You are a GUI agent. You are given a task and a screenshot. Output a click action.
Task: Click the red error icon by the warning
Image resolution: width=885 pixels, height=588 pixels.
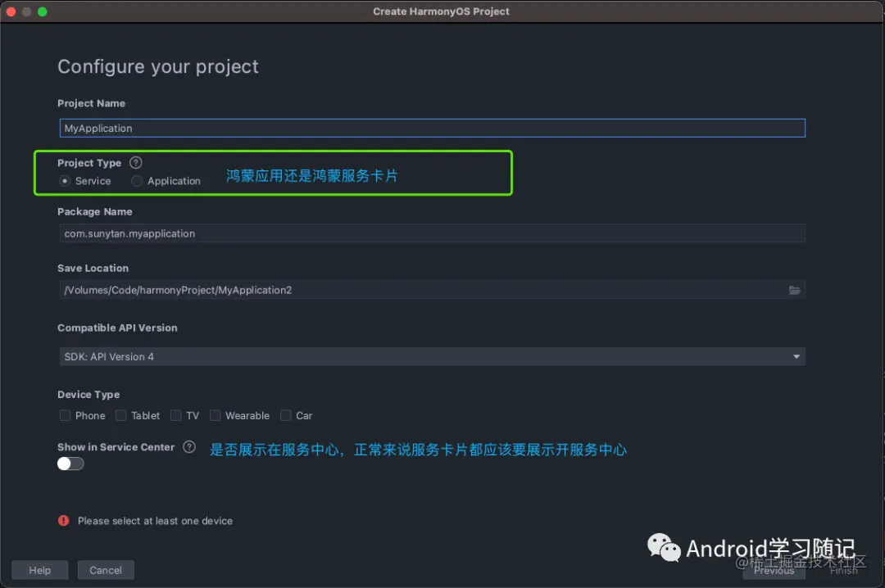pyautogui.click(x=63, y=520)
